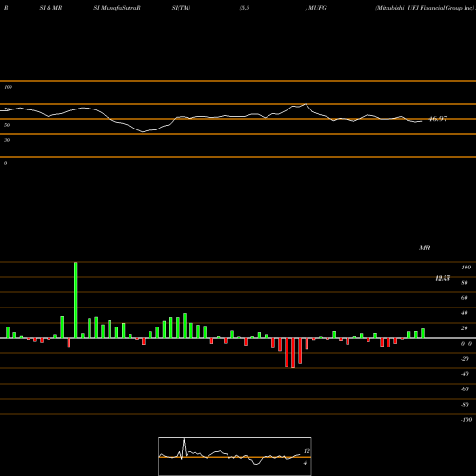
Task: Click the longest red MR histogram bar
Action: tap(293, 353)
